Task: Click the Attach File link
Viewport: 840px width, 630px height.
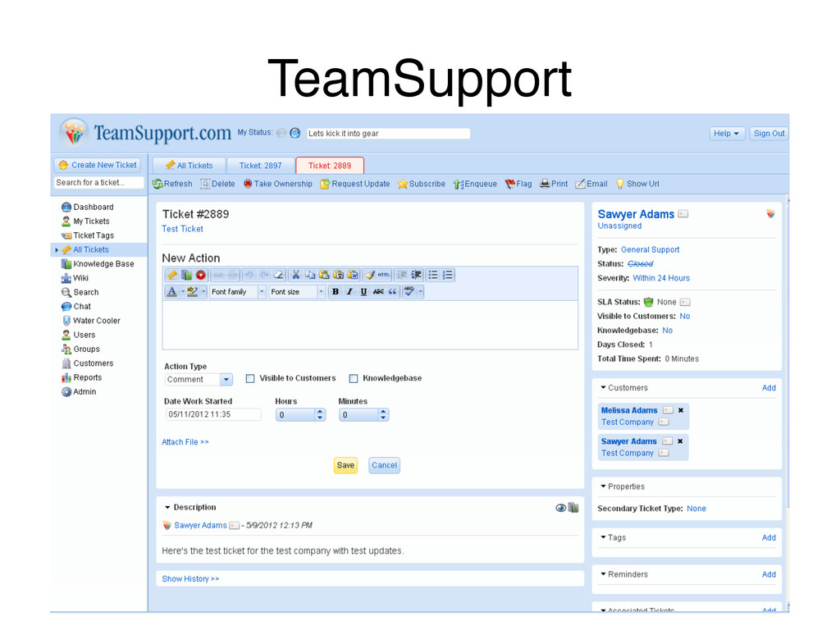Action: (x=185, y=442)
